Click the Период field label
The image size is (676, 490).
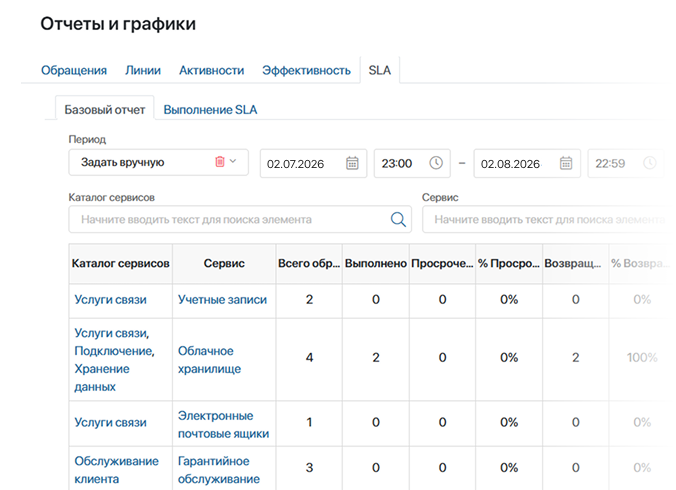pos(87,139)
